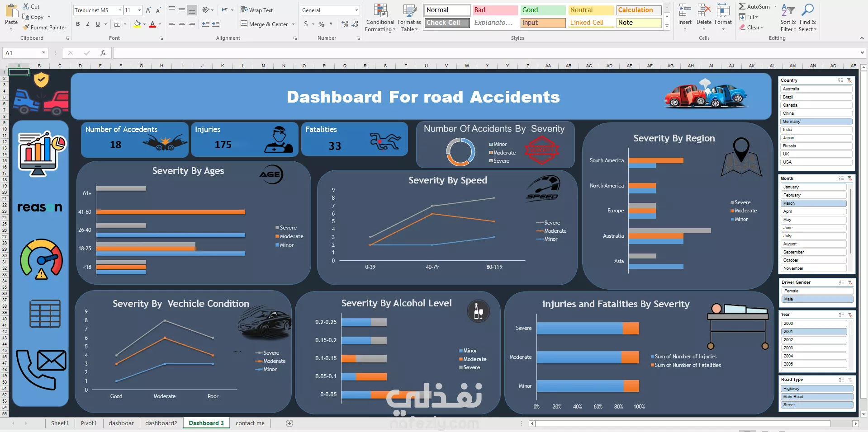Screen dimensions: 868x432
Task: Apply bold formatting
Action: (x=78, y=24)
